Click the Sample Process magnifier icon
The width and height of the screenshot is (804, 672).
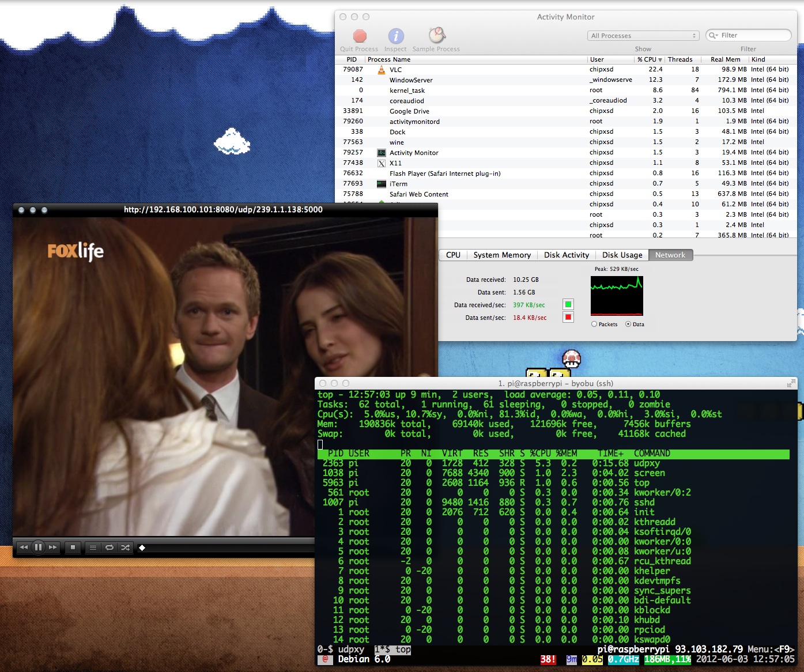[436, 35]
